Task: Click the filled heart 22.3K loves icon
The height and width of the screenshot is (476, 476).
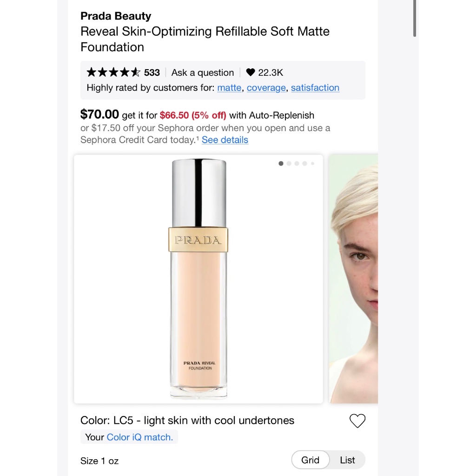Action: click(x=251, y=72)
